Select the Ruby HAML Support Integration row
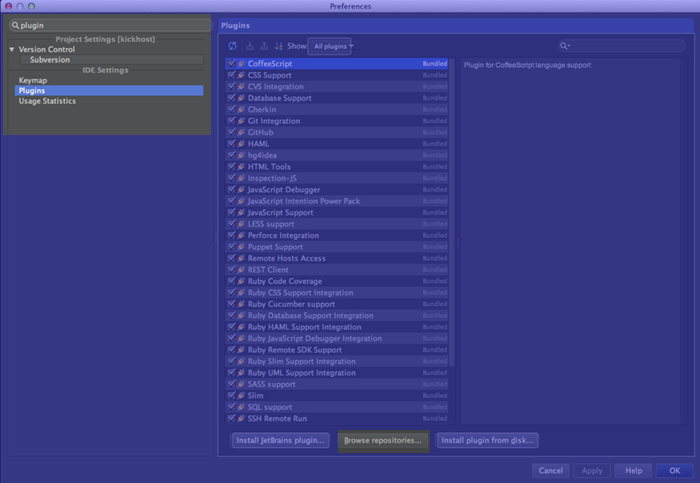Viewport: 700px width, 483px height. 337,327
